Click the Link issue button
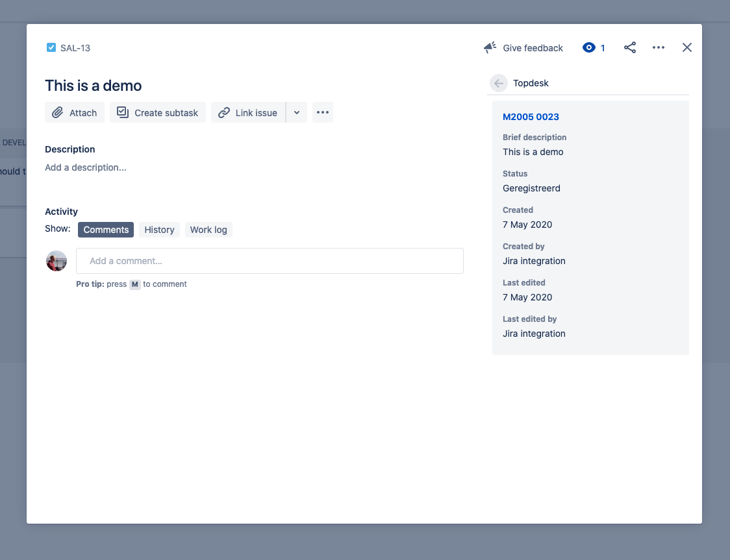The width and height of the screenshot is (730, 560). (x=247, y=112)
